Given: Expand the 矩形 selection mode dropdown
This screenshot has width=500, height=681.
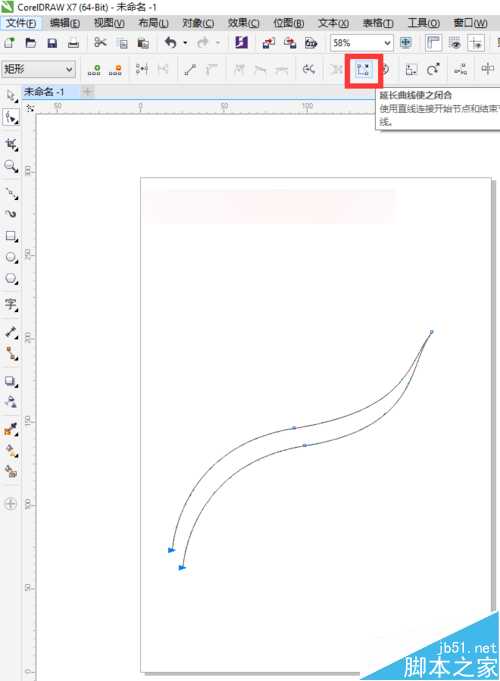Looking at the screenshot, I should [38, 69].
